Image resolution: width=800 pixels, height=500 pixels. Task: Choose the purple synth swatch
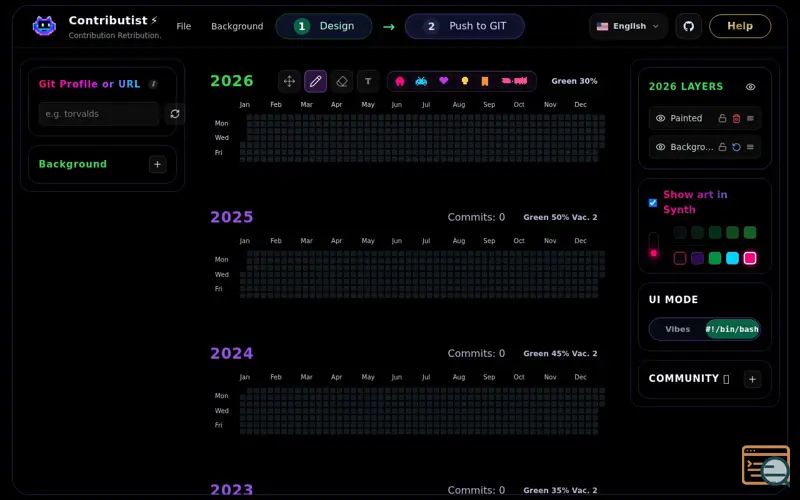(697, 258)
